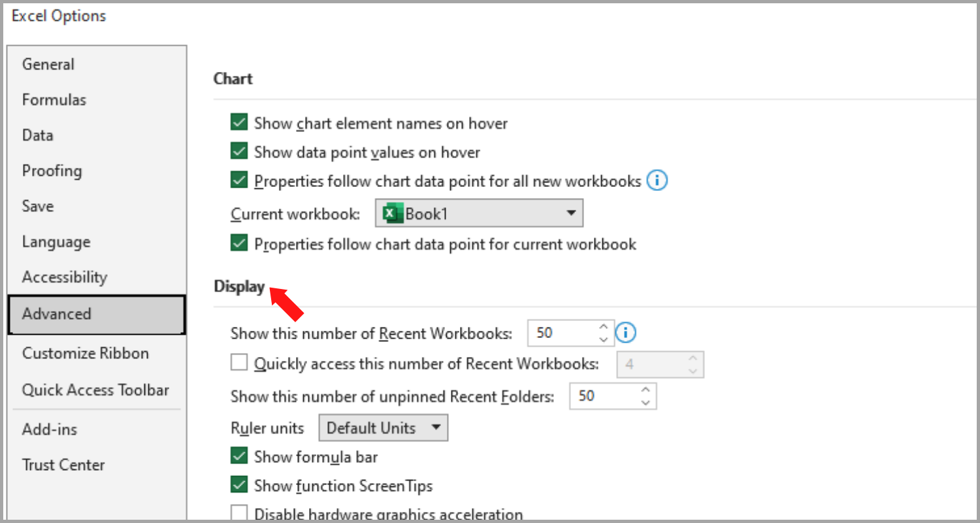The height and width of the screenshot is (523, 980).
Task: Click the Excel workbook icon inside Book1 selector
Action: point(393,212)
